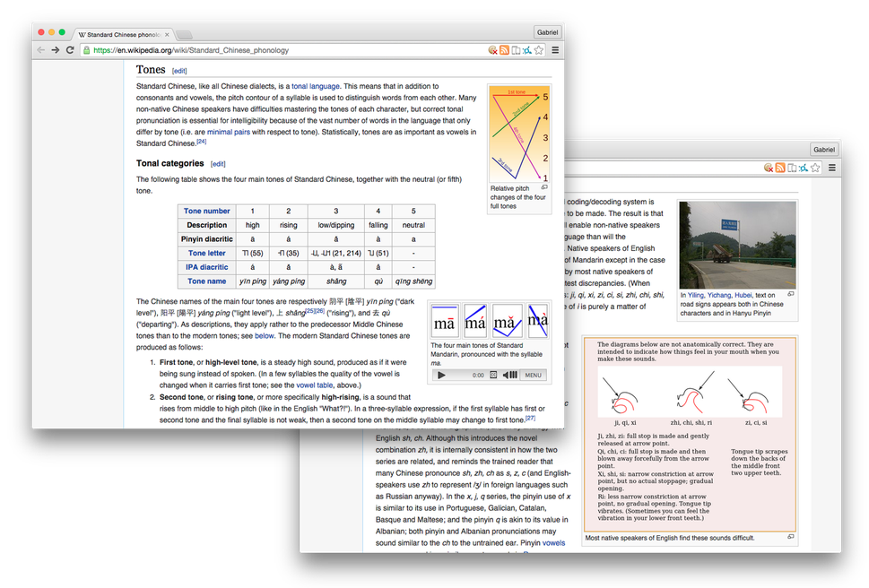Click the orange RSS feed icon in front window

tap(504, 50)
